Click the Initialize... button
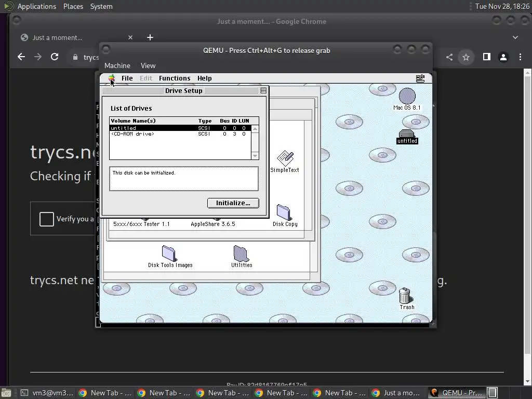This screenshot has width=532, height=399. coord(233,203)
